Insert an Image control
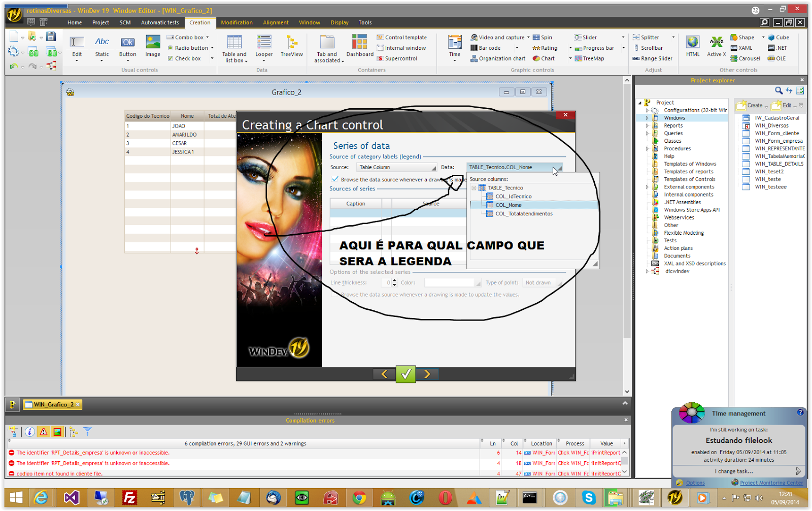This screenshot has height=511, width=812. (153, 47)
